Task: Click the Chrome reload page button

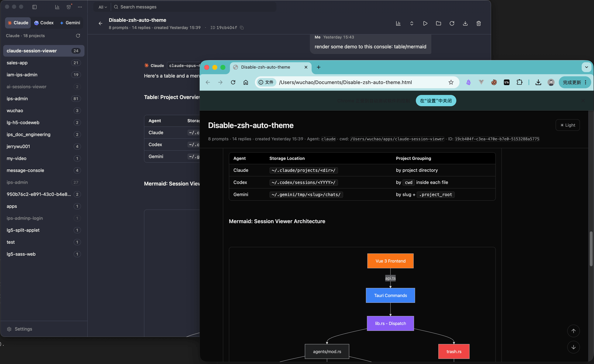Action: pos(233,82)
